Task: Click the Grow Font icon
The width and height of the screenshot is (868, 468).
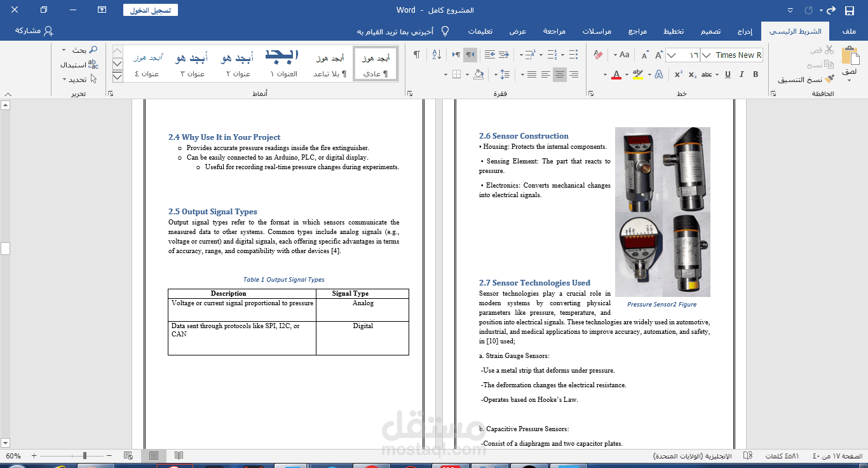Action: (x=659, y=55)
